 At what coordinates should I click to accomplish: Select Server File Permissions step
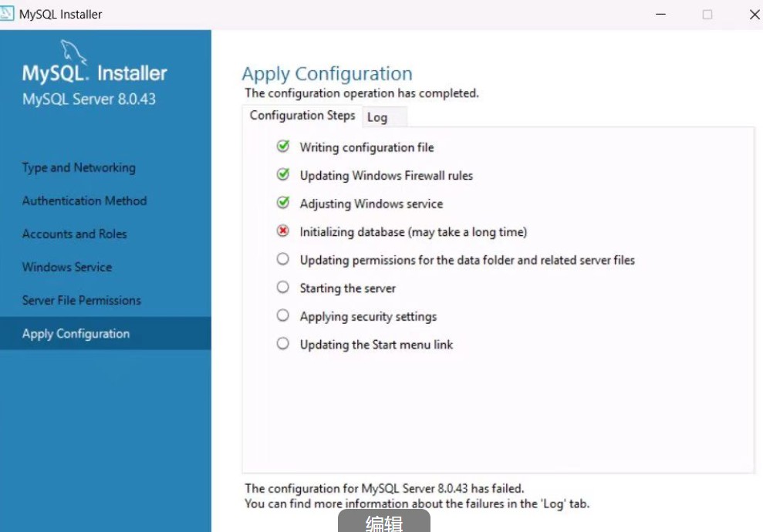(x=81, y=300)
